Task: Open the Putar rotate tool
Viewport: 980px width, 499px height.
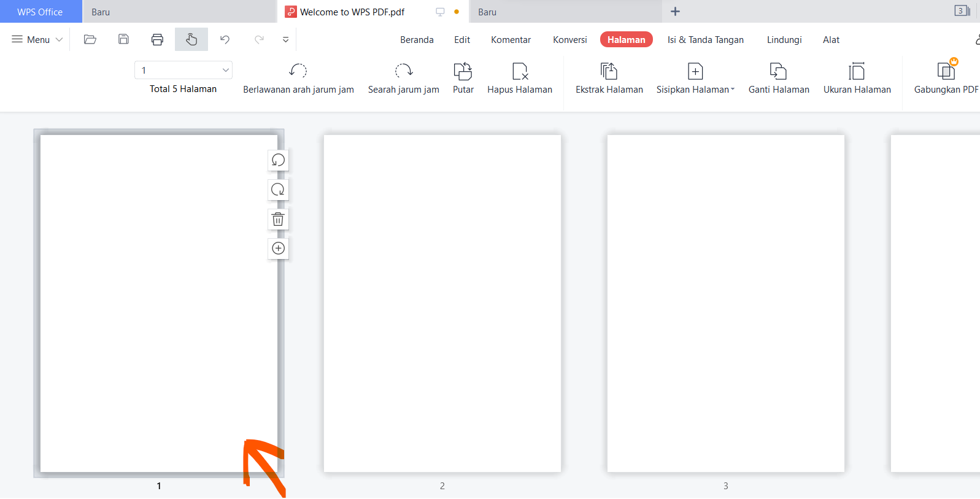Action: point(463,79)
